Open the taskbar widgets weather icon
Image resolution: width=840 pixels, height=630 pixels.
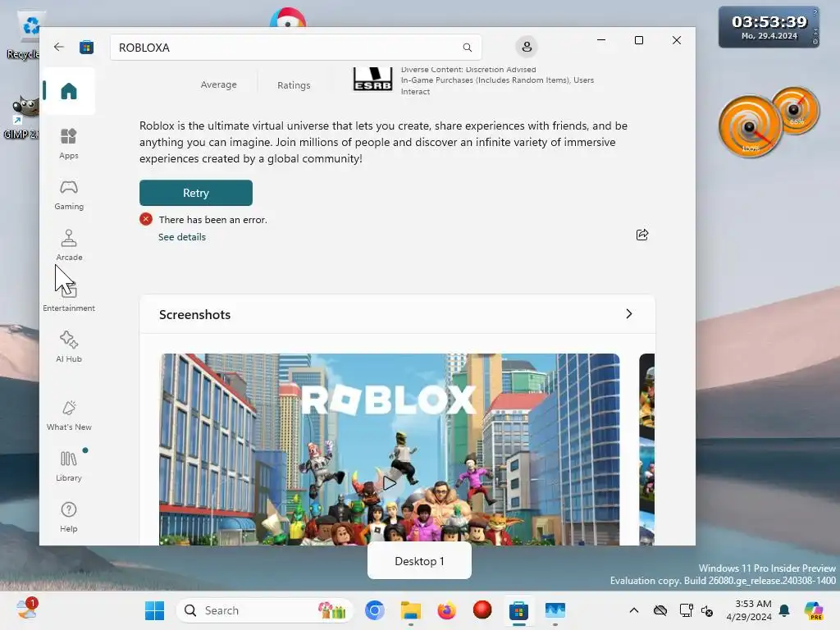pyautogui.click(x=26, y=609)
